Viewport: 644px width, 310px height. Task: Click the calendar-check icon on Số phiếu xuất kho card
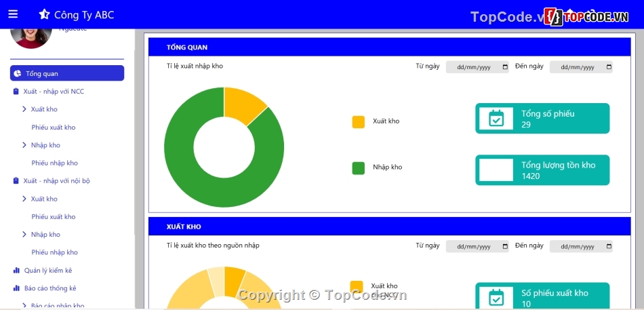pyautogui.click(x=496, y=297)
